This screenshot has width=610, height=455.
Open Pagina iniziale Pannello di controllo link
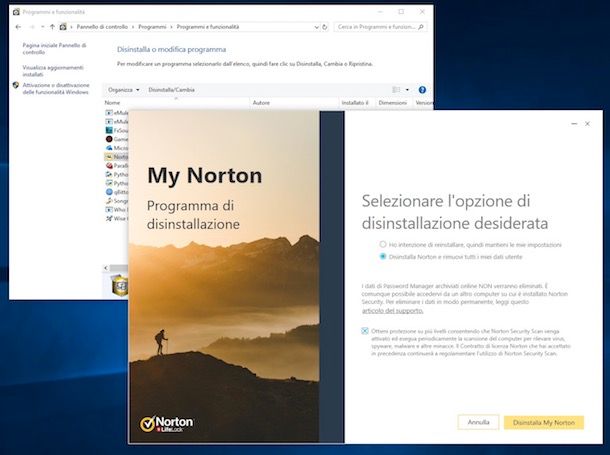[x=54, y=49]
